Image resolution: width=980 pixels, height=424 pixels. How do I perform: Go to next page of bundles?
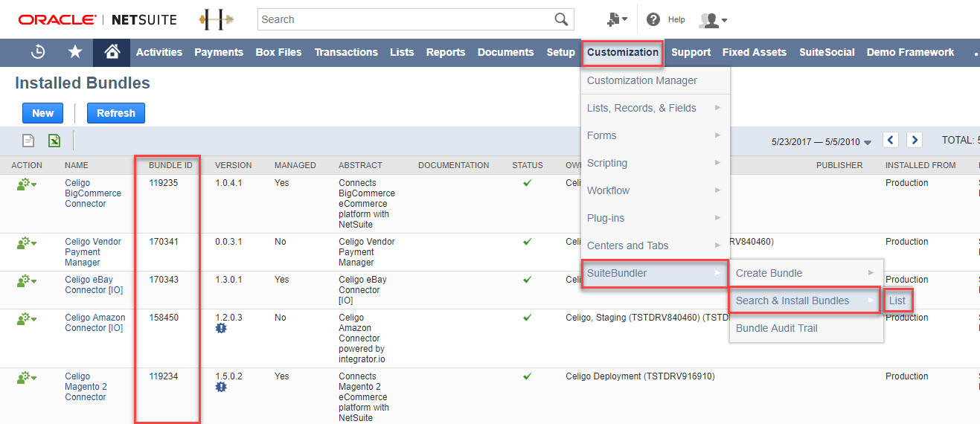(915, 140)
